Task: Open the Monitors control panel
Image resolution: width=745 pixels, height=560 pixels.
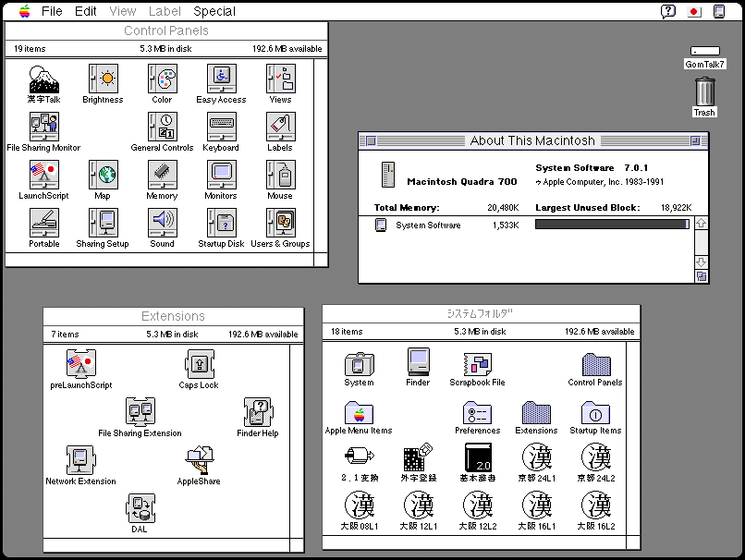Action: pyautogui.click(x=222, y=175)
